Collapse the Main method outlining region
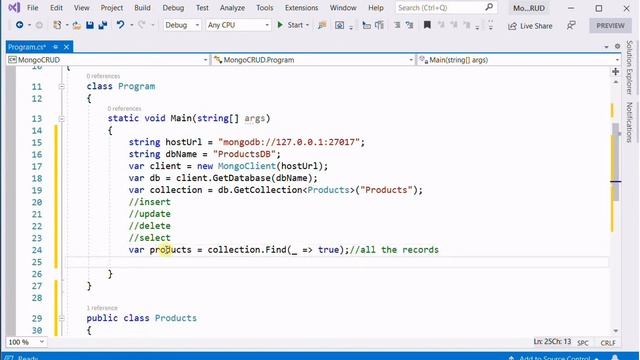Screen dimensions: 640x360 tap(61, 118)
